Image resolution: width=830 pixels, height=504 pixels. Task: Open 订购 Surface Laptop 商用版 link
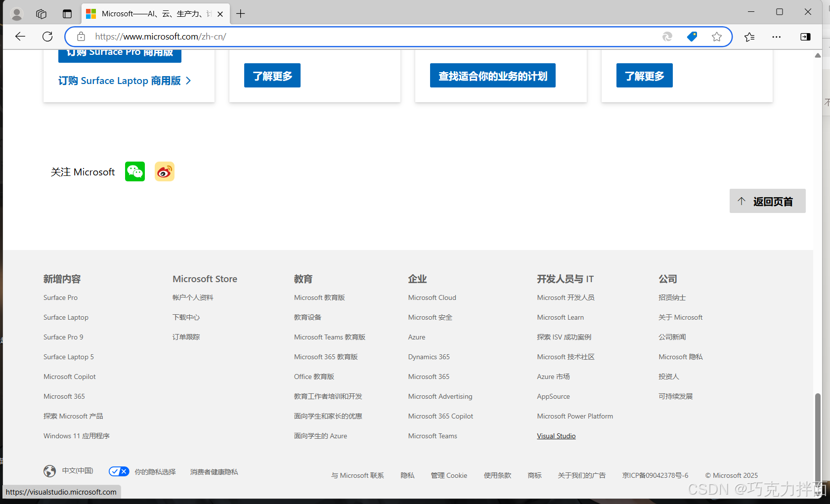click(125, 81)
